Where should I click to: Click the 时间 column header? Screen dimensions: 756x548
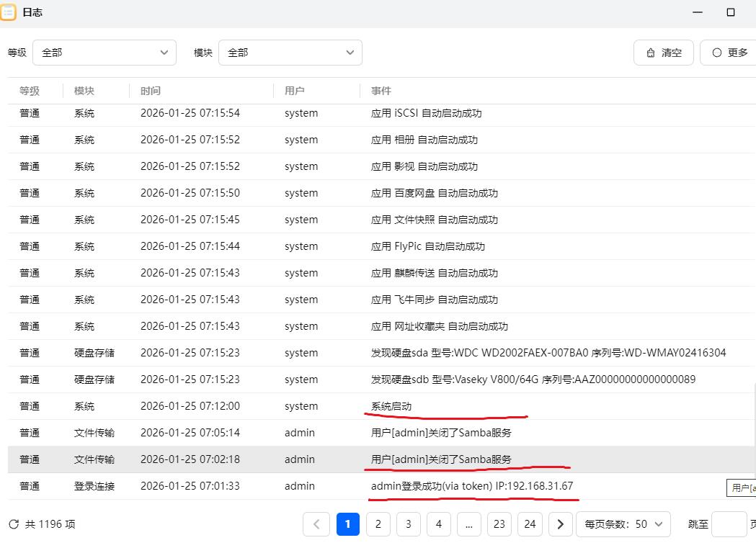151,91
